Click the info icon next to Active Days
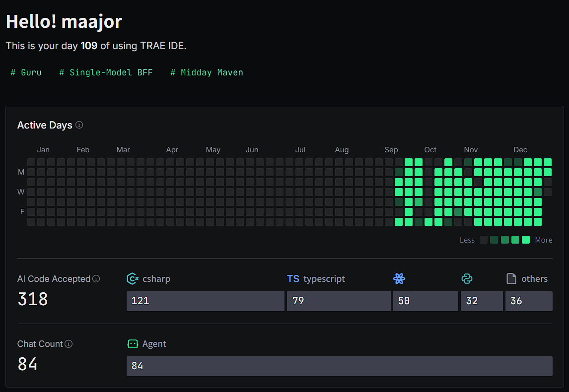This screenshot has height=392, width=569. click(79, 125)
